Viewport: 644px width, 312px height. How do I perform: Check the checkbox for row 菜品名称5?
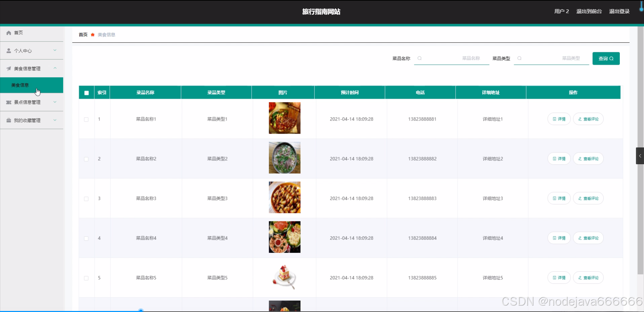click(86, 278)
